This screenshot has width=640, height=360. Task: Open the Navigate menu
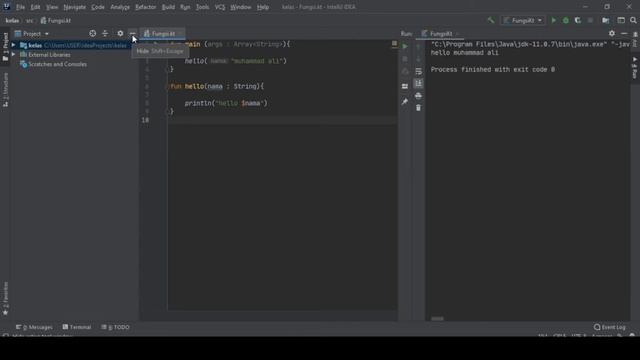[x=75, y=7]
